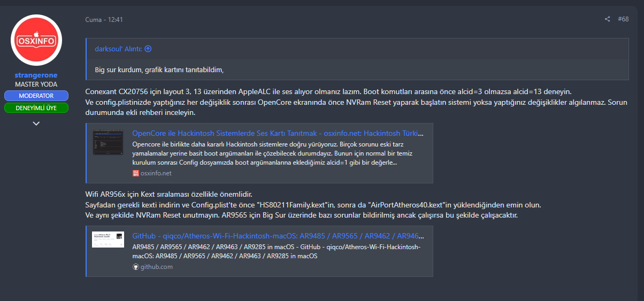Click the up arrow in darksoul quote header

(x=148, y=49)
